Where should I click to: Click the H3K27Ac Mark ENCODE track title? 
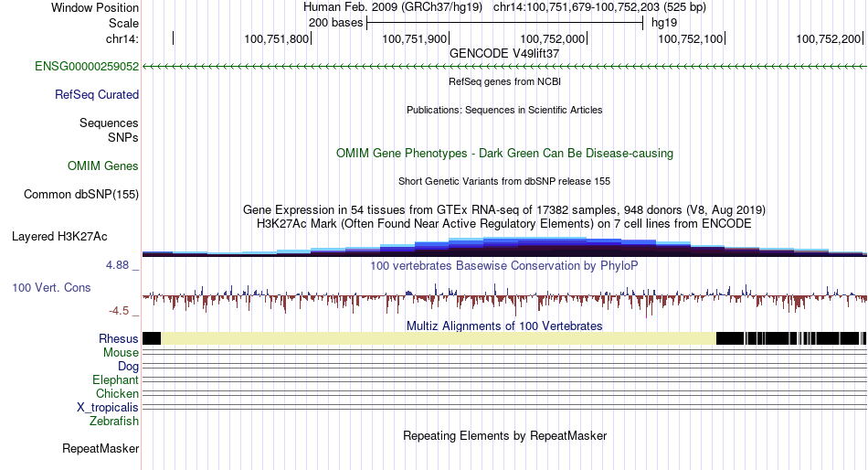pos(504,224)
